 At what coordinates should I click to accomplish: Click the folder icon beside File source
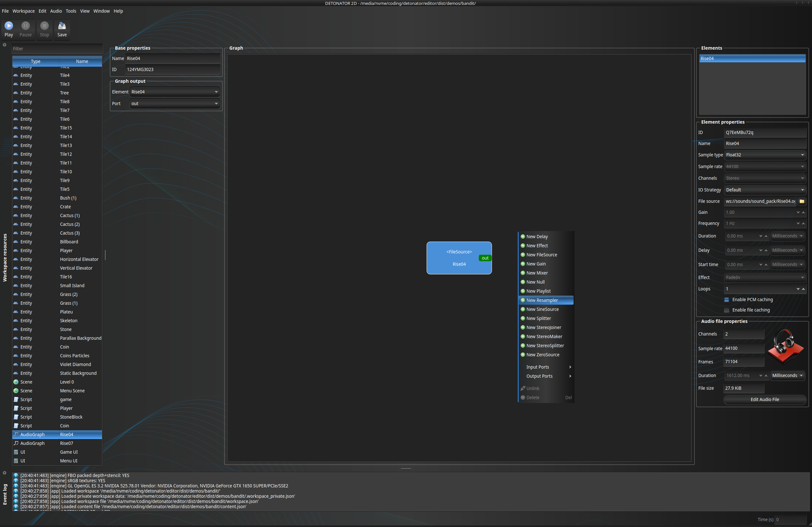point(802,201)
